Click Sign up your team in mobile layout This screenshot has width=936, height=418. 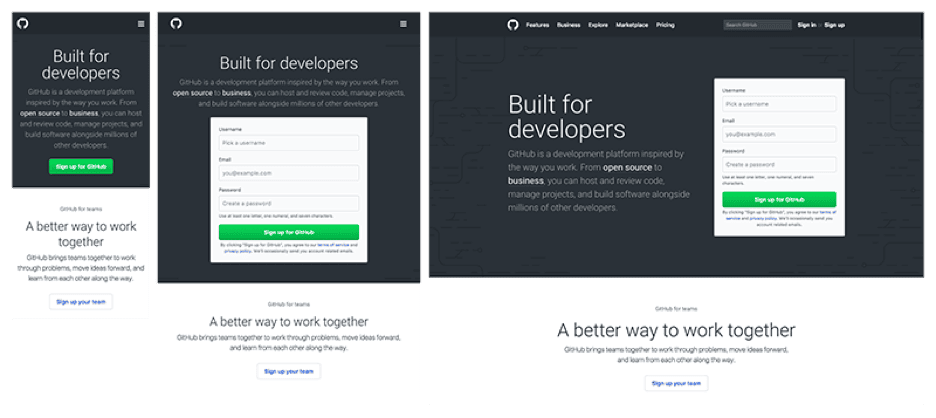pyautogui.click(x=81, y=302)
